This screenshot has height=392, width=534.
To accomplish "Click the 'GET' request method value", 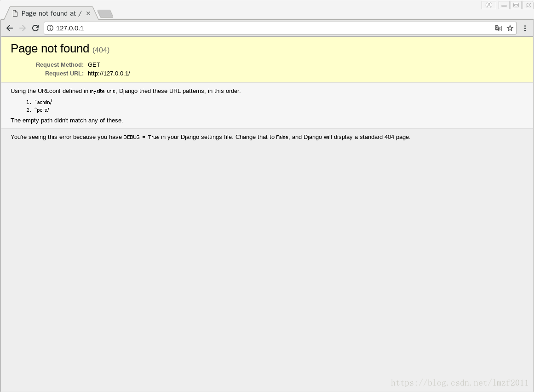I will coord(94,65).
